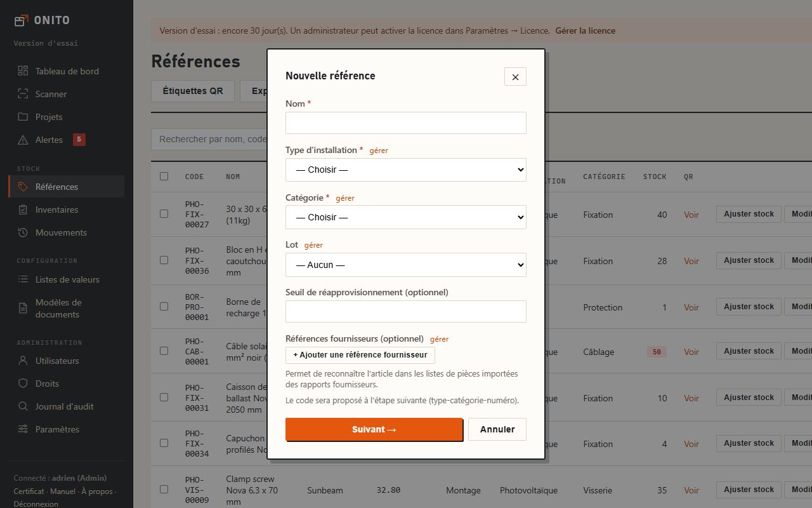
Task: Click Ajuster stock for stock 40 row
Action: pos(749,214)
